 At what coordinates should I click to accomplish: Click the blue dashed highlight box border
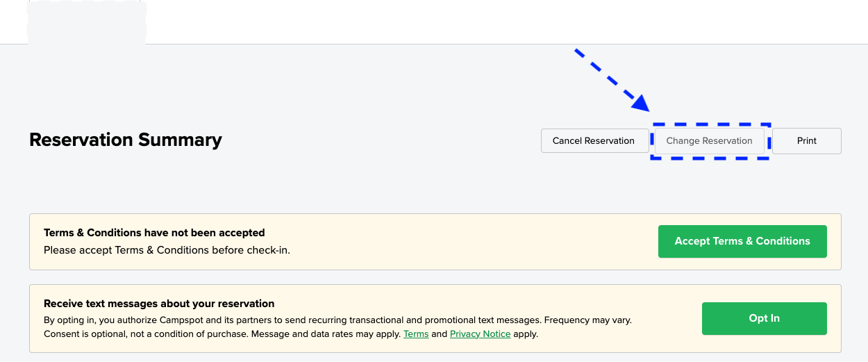(710, 158)
